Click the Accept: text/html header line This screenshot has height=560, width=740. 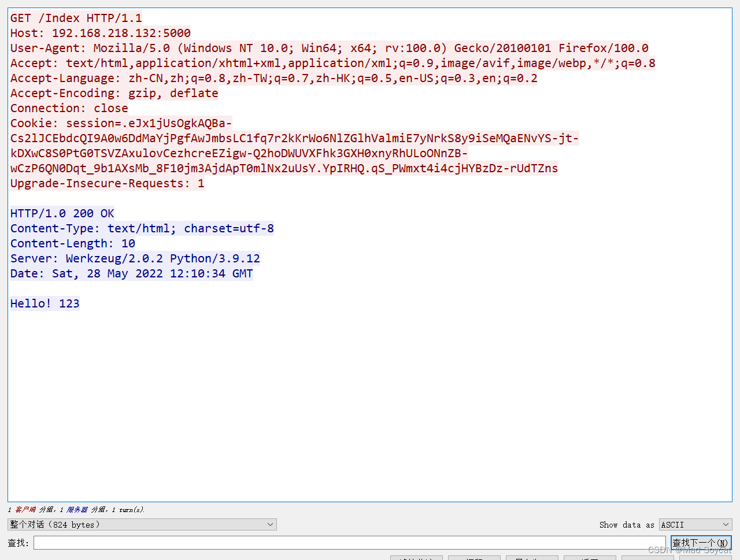(x=332, y=63)
